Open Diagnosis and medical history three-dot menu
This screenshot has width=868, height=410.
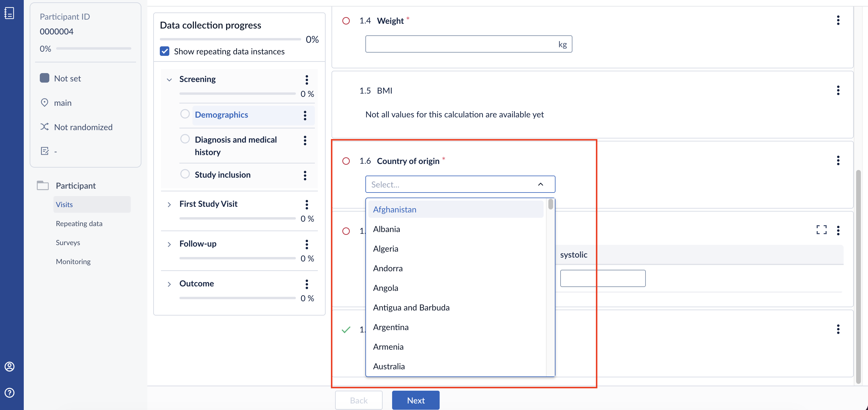pyautogui.click(x=305, y=141)
